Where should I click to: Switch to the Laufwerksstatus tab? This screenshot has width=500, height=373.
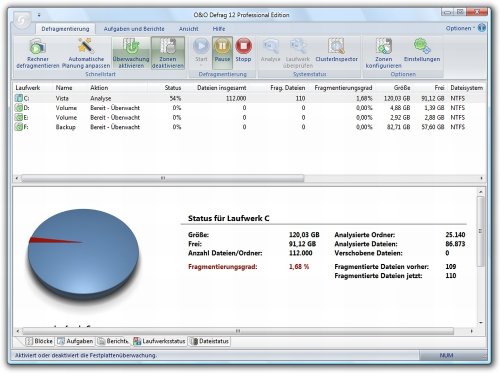(159, 341)
